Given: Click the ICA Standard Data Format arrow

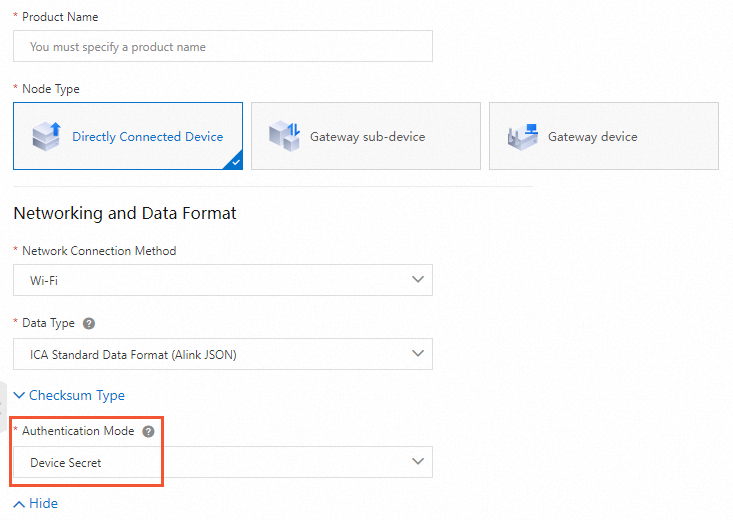Looking at the screenshot, I should click(418, 354).
